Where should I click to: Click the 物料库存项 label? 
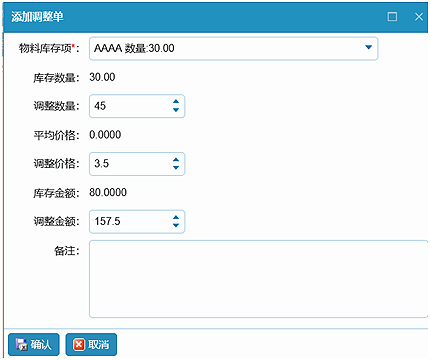[x=49, y=49]
